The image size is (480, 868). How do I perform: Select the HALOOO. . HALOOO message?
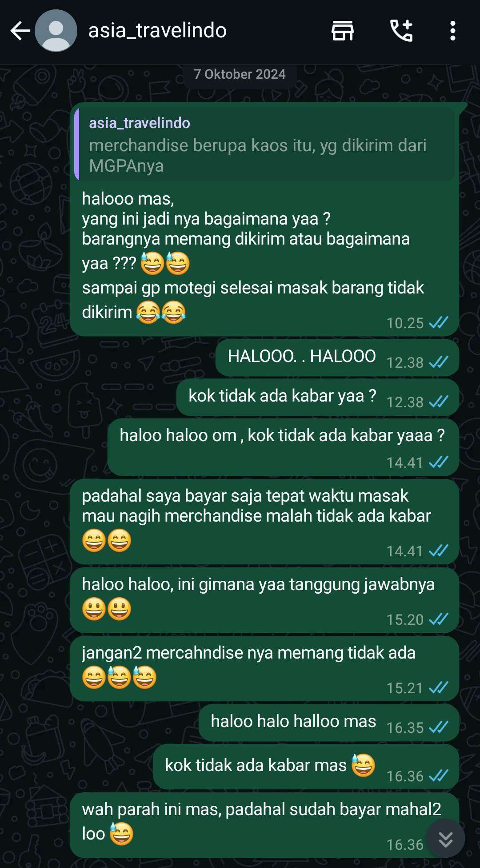pyautogui.click(x=337, y=358)
